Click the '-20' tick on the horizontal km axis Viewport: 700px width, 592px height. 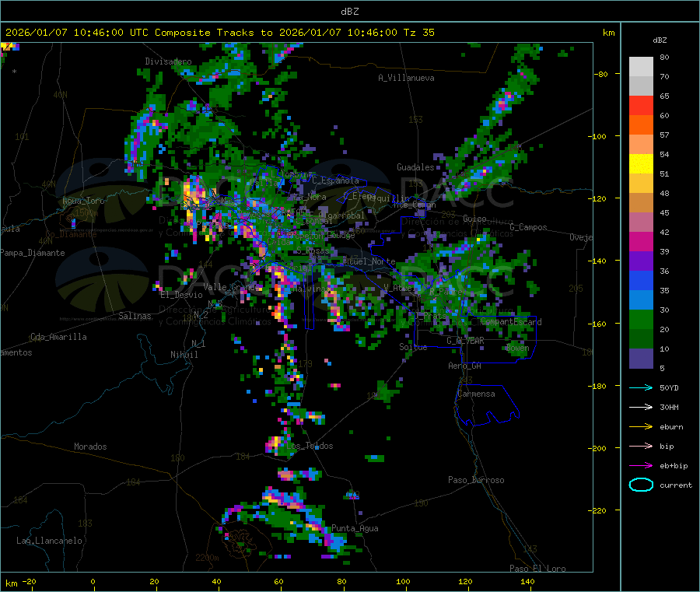[x=30, y=581]
